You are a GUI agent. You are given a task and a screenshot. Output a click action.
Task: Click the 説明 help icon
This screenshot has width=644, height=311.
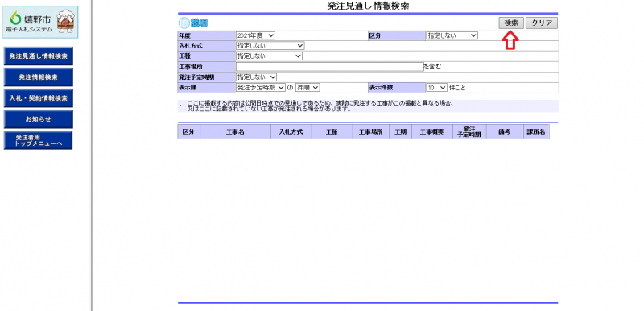pos(193,23)
